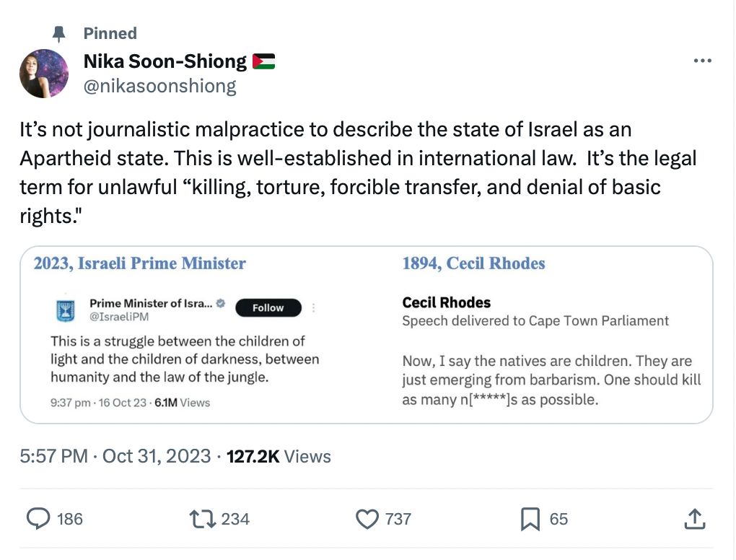The height and width of the screenshot is (560, 736).
Task: Open the three-dot more options menu
Action: (702, 61)
